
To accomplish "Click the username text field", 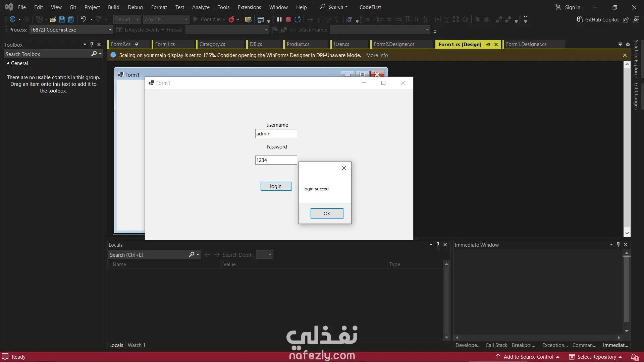I will point(276,134).
